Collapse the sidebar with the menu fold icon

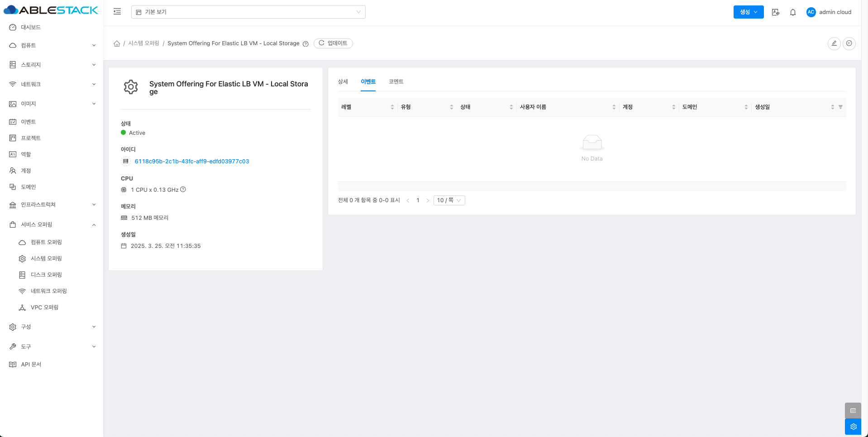[117, 12]
